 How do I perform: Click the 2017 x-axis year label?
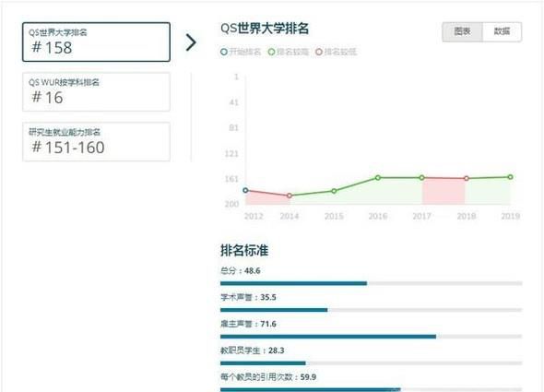422,217
